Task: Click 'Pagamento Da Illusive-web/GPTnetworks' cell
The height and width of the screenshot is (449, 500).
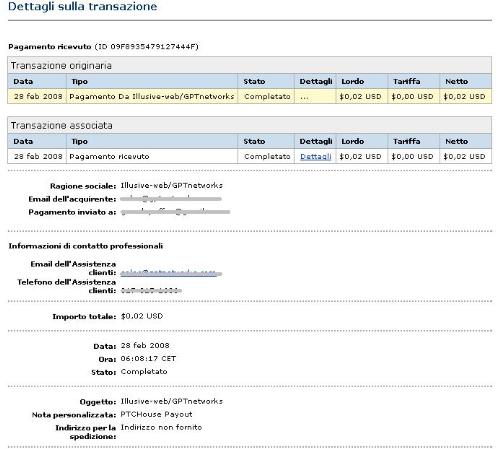Action: point(152,96)
